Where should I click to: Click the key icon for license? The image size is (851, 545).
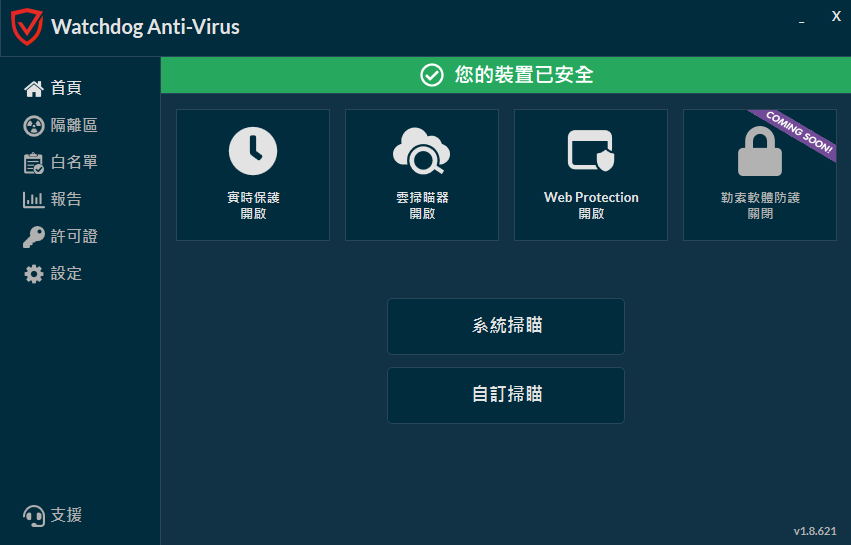point(34,237)
